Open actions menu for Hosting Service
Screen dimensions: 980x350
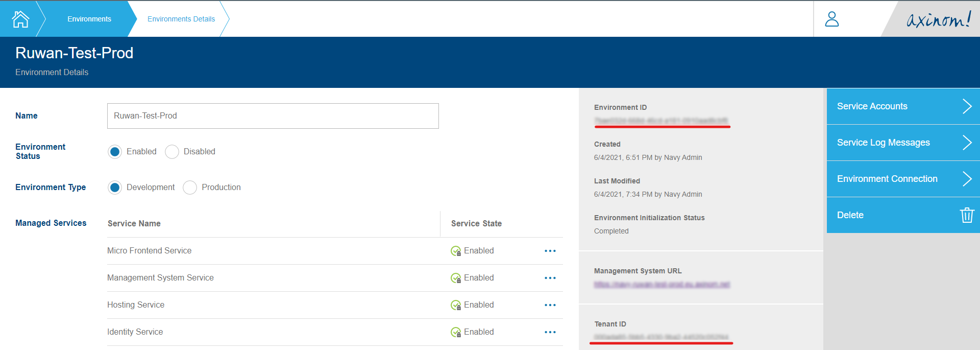coord(550,305)
